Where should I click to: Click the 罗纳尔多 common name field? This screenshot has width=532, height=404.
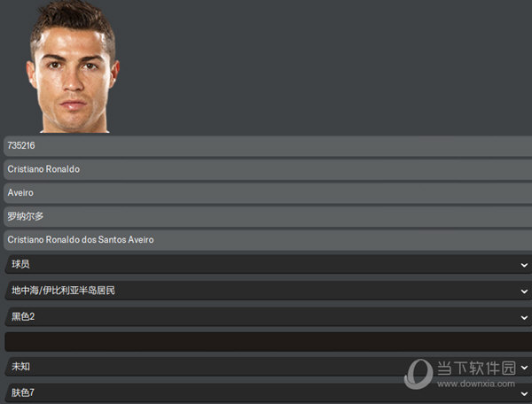[x=268, y=216]
